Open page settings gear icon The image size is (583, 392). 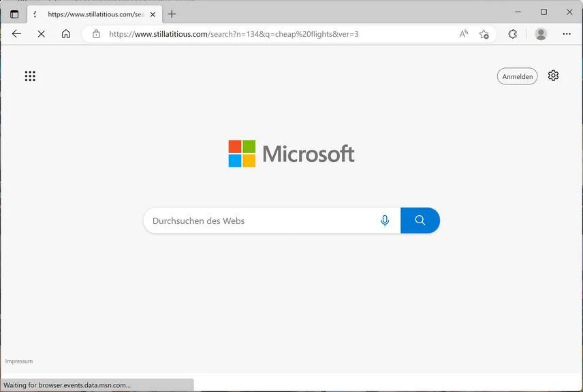553,76
